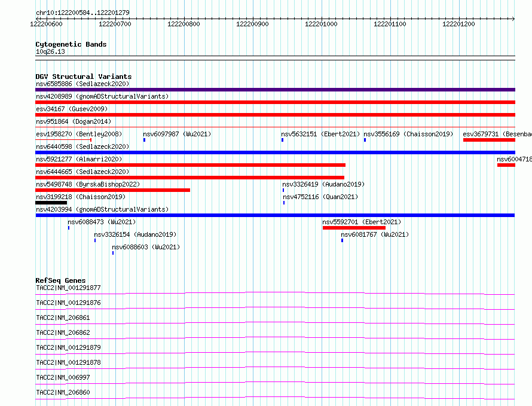This screenshot has height=406, width=532.
Task: Click the RefSeq Genes track title
Action: [60, 281]
